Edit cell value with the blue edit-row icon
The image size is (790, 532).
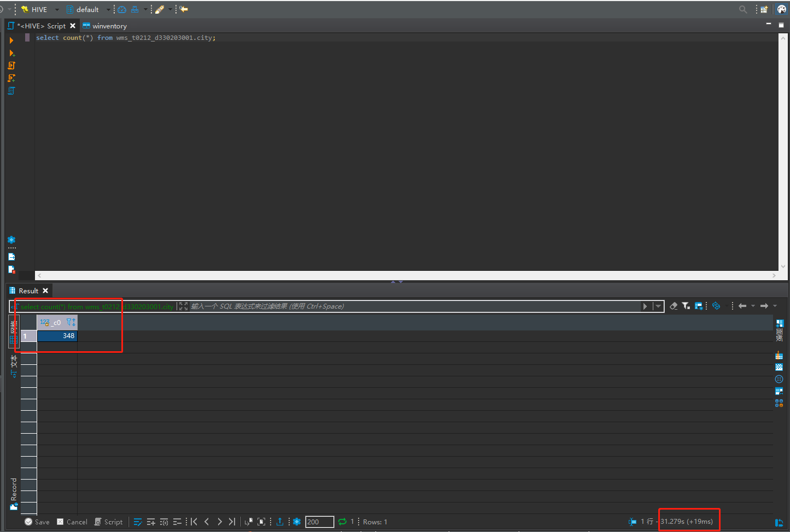[138, 522]
